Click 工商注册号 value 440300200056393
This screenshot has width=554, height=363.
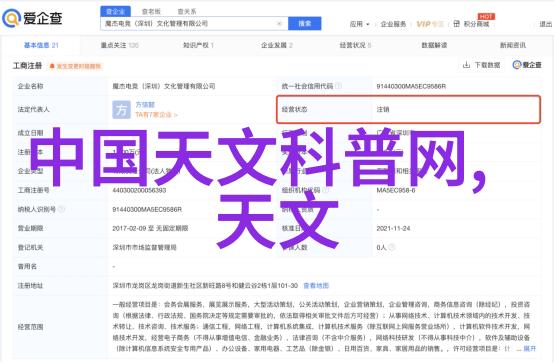139,190
